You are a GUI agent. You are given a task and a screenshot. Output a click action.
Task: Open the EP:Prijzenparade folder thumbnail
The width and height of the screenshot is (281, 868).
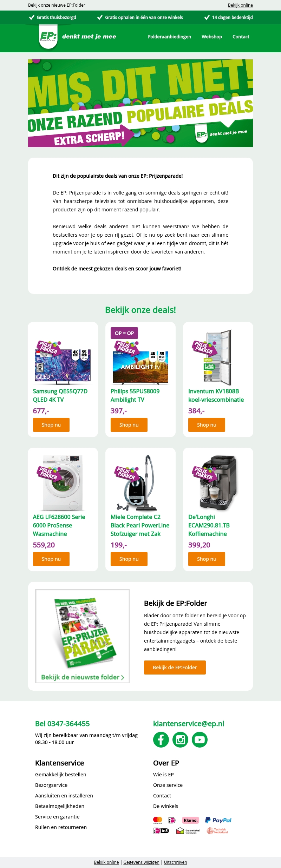(83, 636)
